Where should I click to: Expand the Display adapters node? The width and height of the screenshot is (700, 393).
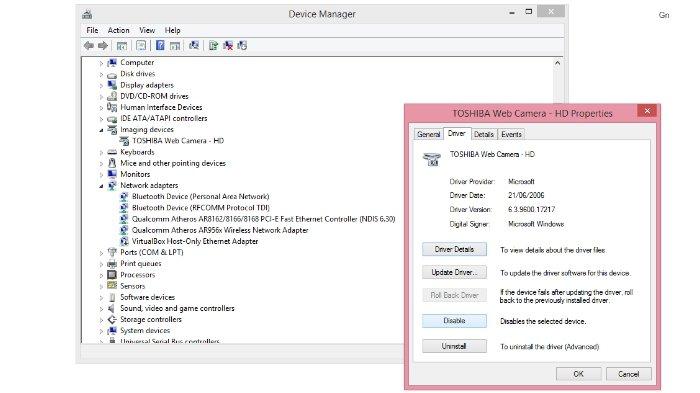click(101, 86)
